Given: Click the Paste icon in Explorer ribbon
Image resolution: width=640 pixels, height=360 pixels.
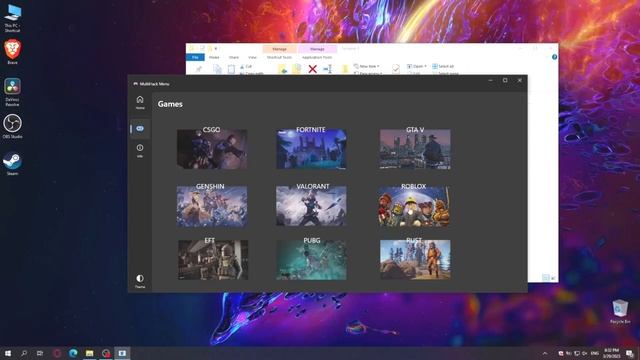Looking at the screenshot, I should pos(231,69).
